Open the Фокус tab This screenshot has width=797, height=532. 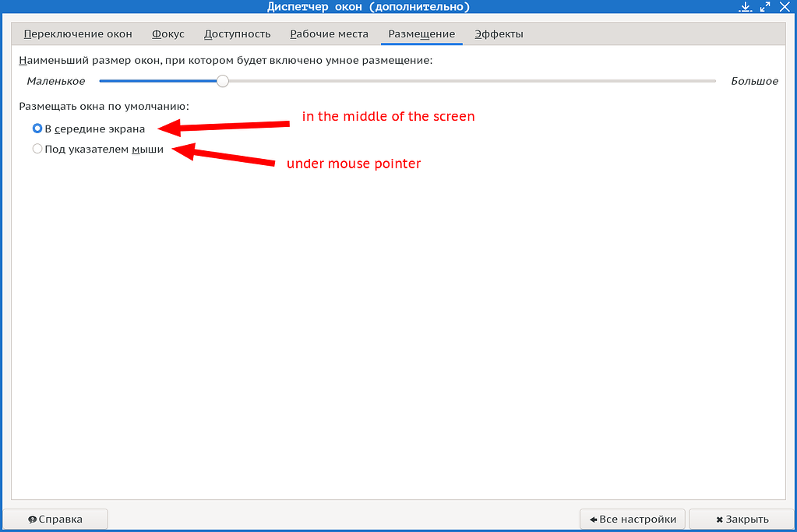(168, 33)
